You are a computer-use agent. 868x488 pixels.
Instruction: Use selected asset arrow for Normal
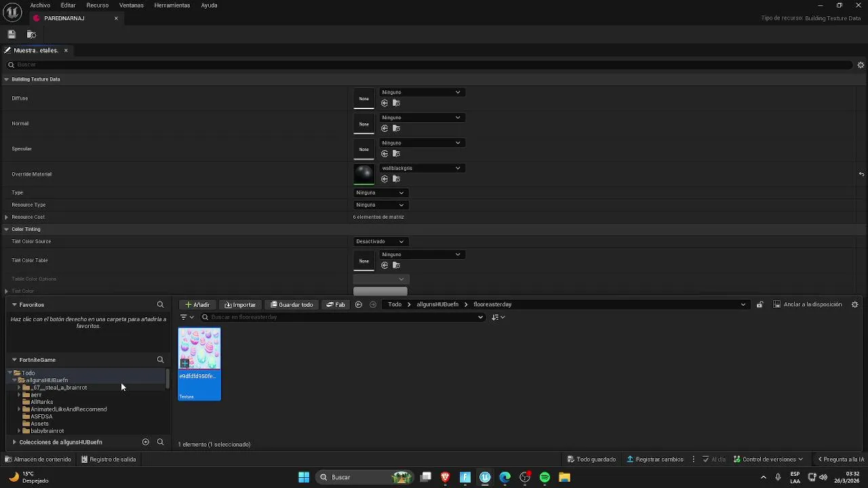[x=384, y=128]
